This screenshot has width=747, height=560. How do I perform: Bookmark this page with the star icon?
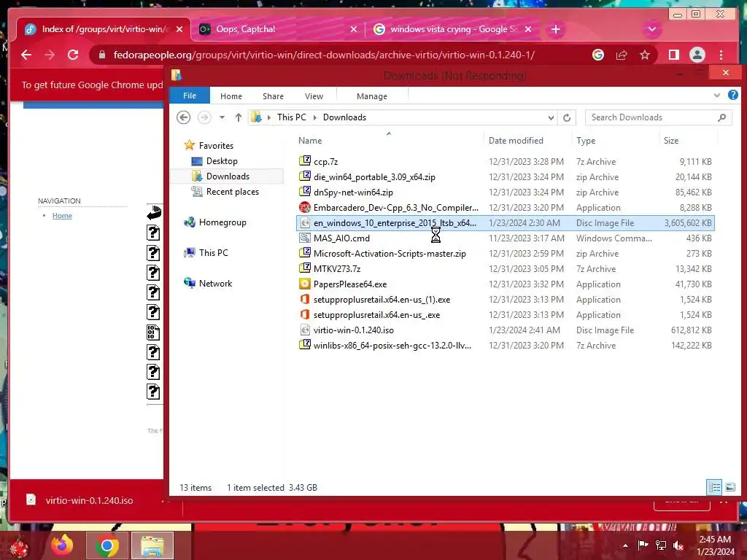click(645, 55)
